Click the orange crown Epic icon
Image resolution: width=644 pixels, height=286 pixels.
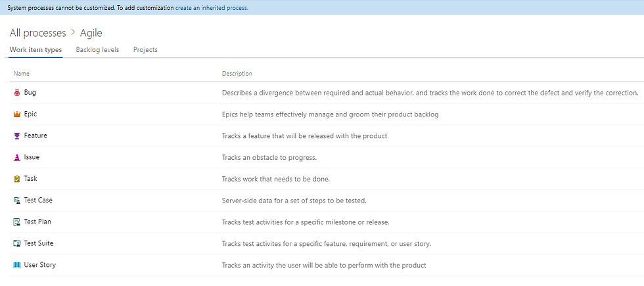coord(17,114)
